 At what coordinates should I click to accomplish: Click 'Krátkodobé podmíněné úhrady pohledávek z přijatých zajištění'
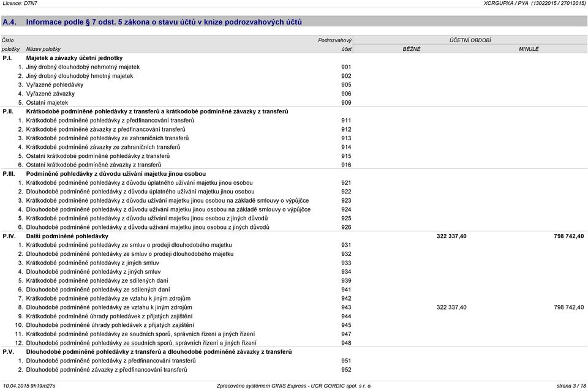[109, 316]
